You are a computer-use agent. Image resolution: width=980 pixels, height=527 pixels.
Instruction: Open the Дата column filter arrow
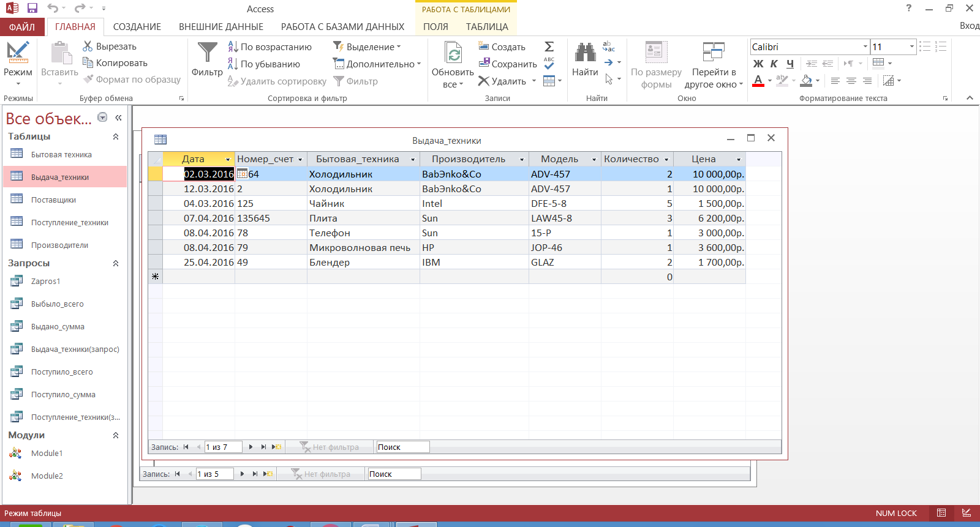point(228,159)
